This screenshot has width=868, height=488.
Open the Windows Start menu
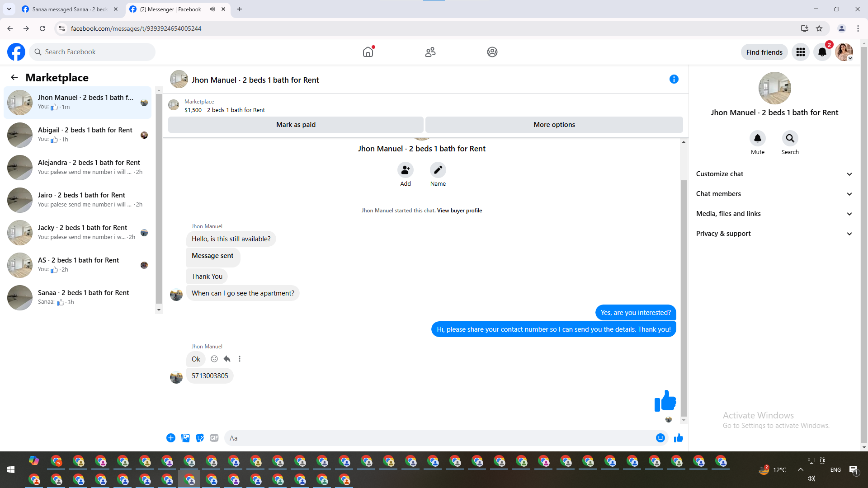pos(11,470)
